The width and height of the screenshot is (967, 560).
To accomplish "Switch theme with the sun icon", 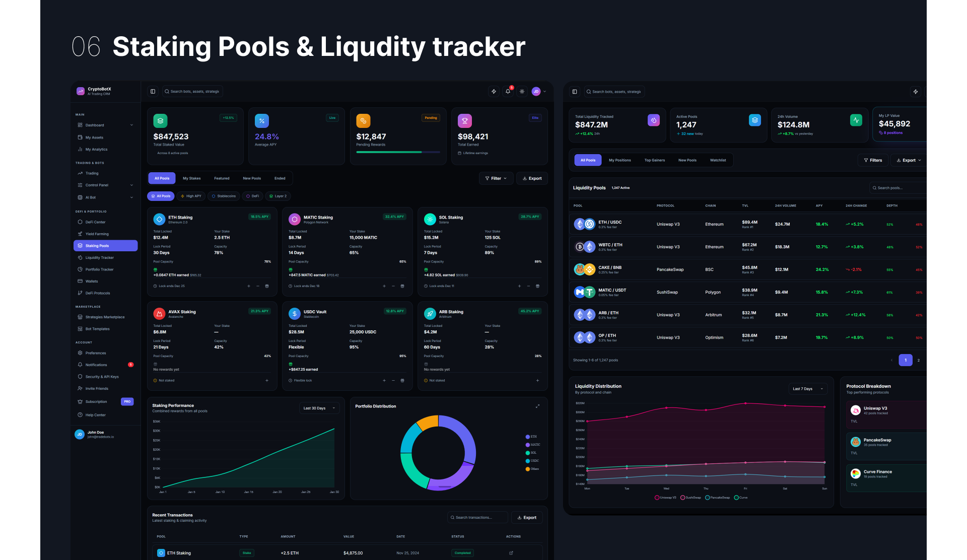I will coord(522,92).
